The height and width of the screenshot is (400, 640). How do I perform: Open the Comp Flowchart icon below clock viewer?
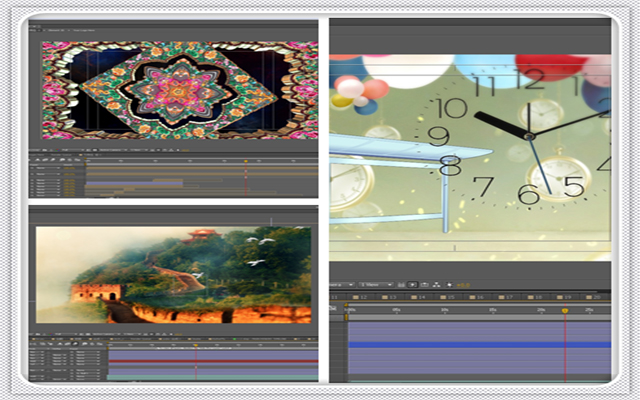click(x=435, y=285)
